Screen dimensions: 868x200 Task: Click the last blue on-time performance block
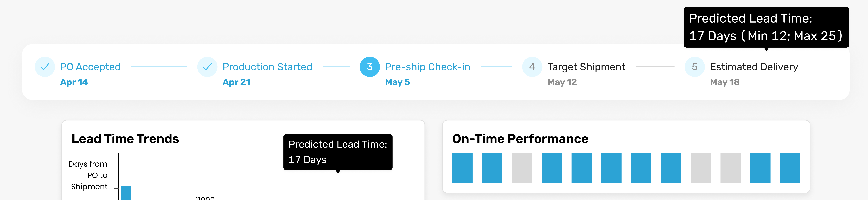coord(790,168)
